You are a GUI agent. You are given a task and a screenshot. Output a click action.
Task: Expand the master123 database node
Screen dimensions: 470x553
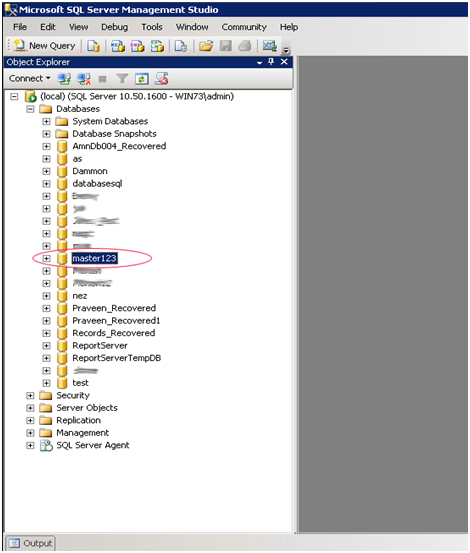46,259
